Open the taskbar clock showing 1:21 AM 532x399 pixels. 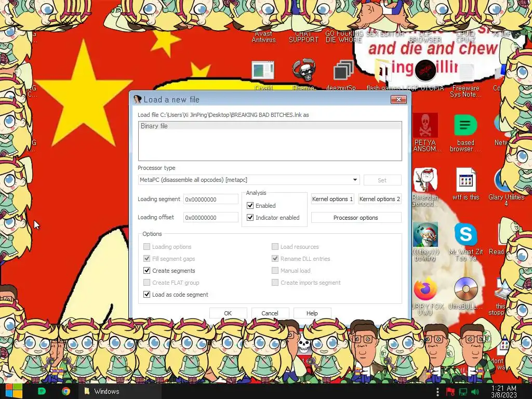point(504,392)
